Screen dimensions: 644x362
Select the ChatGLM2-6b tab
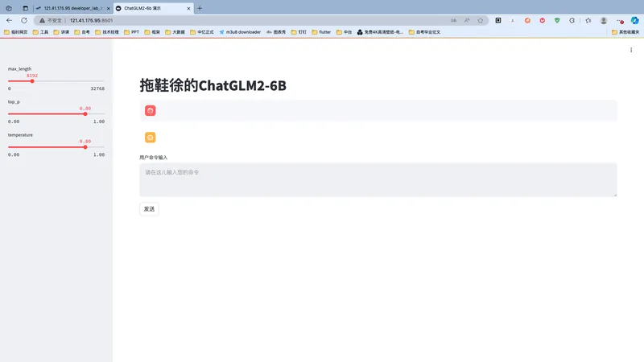point(153,8)
